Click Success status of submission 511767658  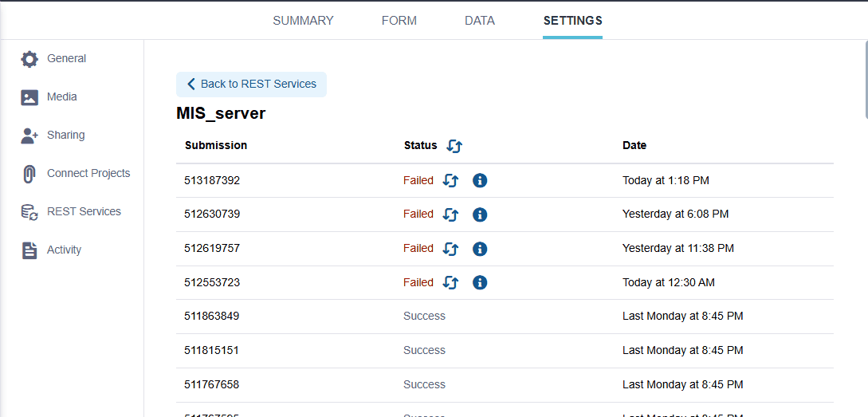click(425, 384)
